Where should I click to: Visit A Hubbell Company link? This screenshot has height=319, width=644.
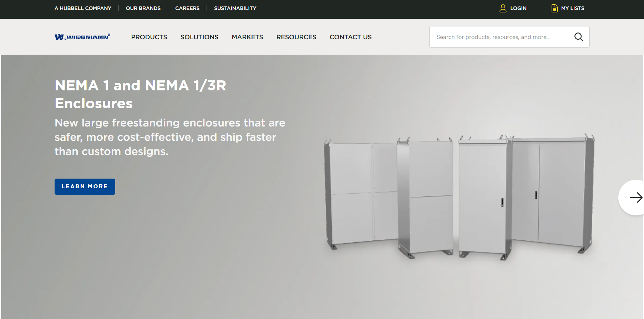[83, 8]
